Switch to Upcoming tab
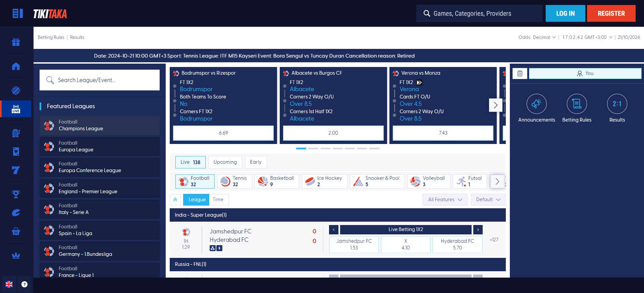 click(x=225, y=162)
